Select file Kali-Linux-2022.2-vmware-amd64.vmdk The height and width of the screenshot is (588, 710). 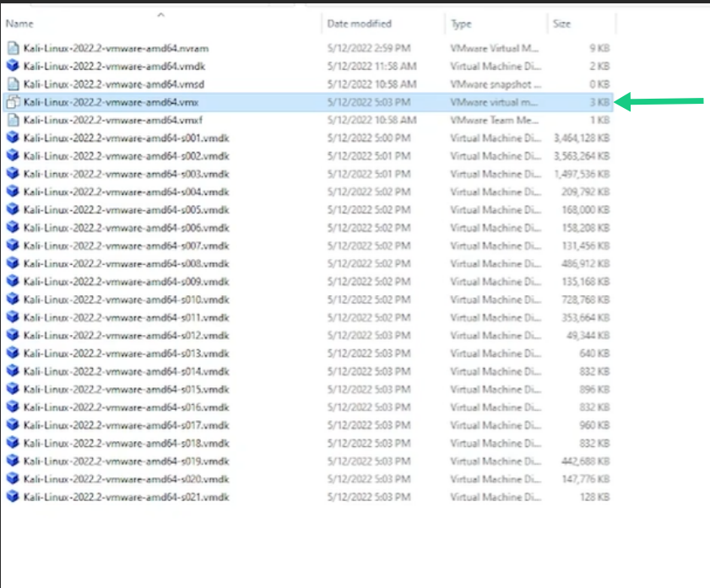tap(114, 67)
